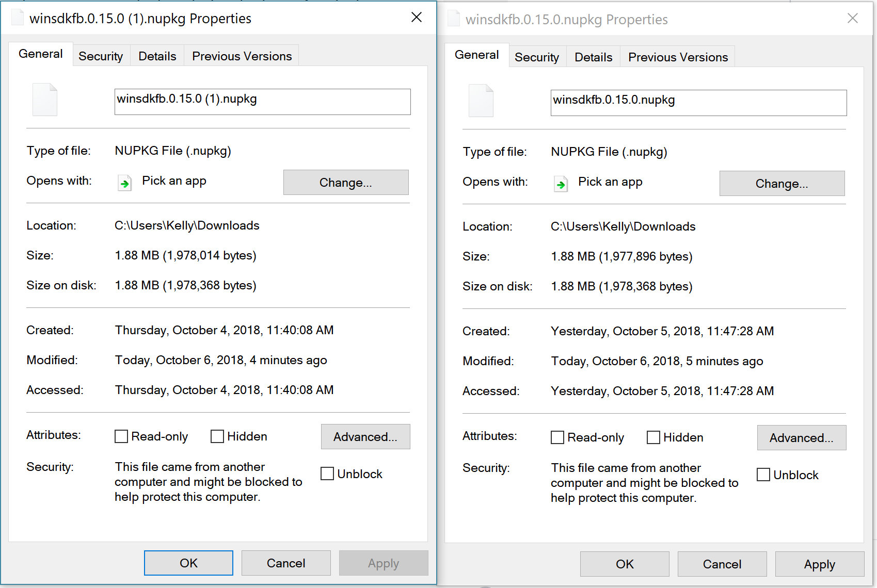The height and width of the screenshot is (588, 877).
Task: Click the filename input field in the right dialog
Action: click(698, 103)
